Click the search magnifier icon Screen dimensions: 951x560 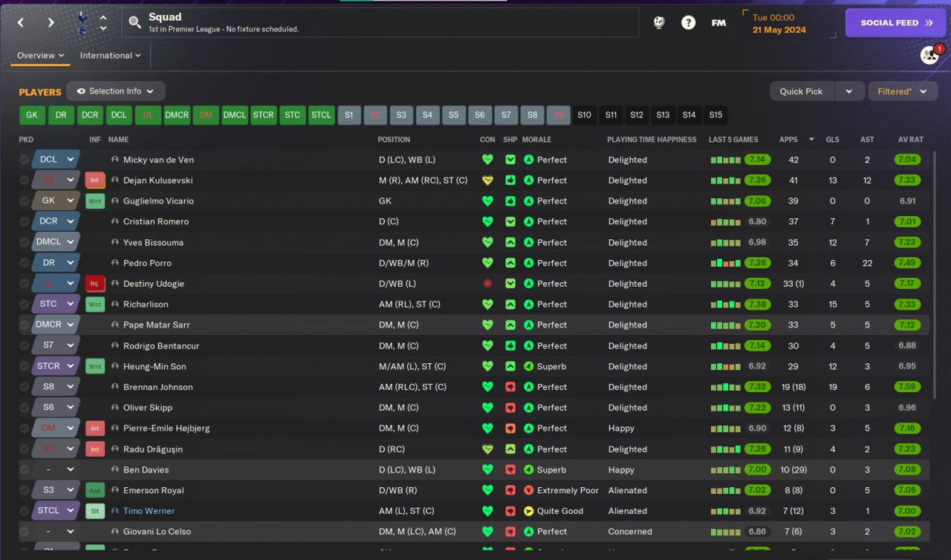point(134,22)
